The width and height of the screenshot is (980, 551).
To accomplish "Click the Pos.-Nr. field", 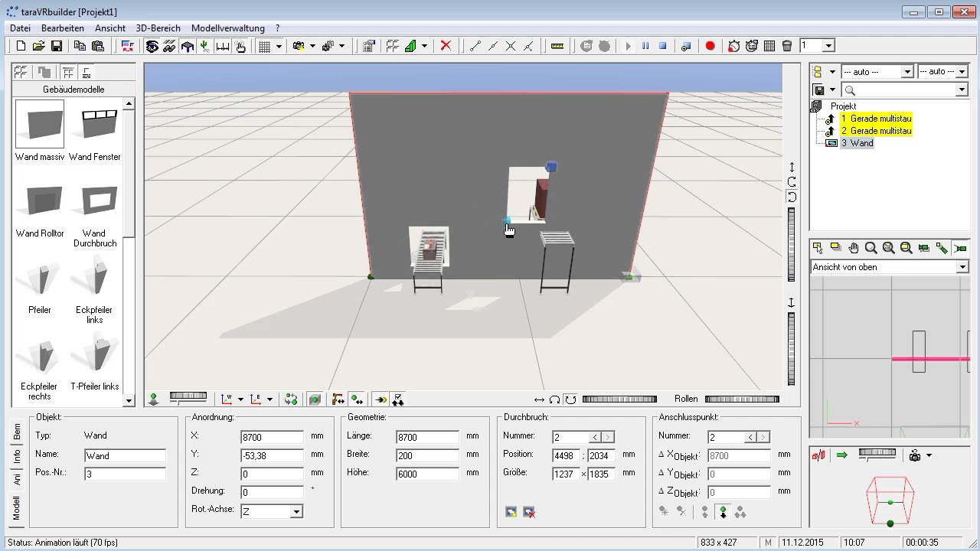I will pyautogui.click(x=124, y=474).
